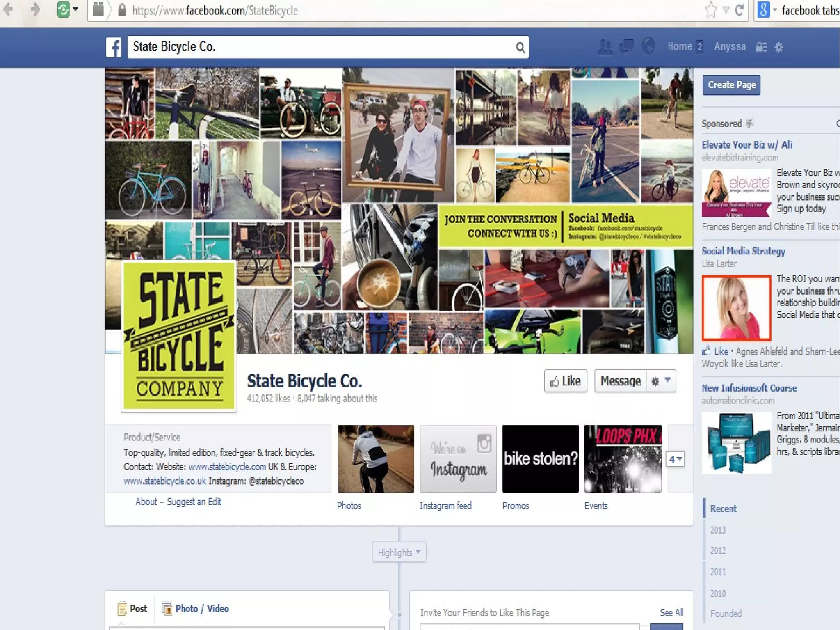Jump to 2012 in the timeline
840x630 pixels.
point(718,550)
